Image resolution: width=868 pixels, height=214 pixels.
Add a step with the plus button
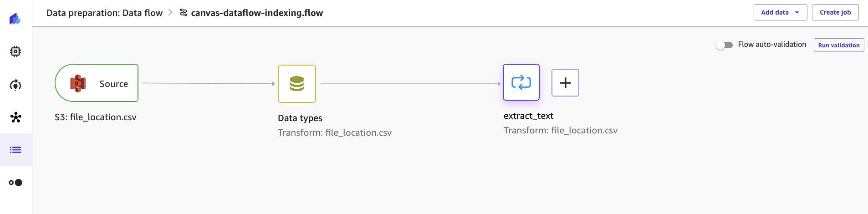[x=565, y=82]
